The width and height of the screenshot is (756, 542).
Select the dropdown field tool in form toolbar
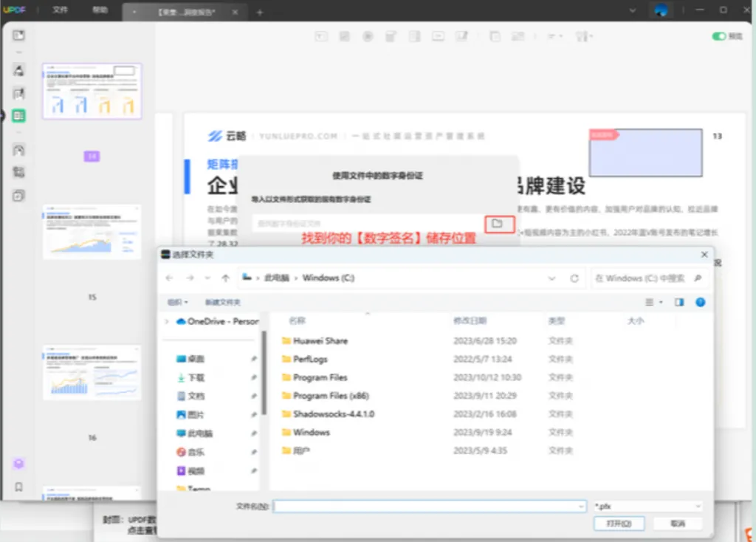391,36
